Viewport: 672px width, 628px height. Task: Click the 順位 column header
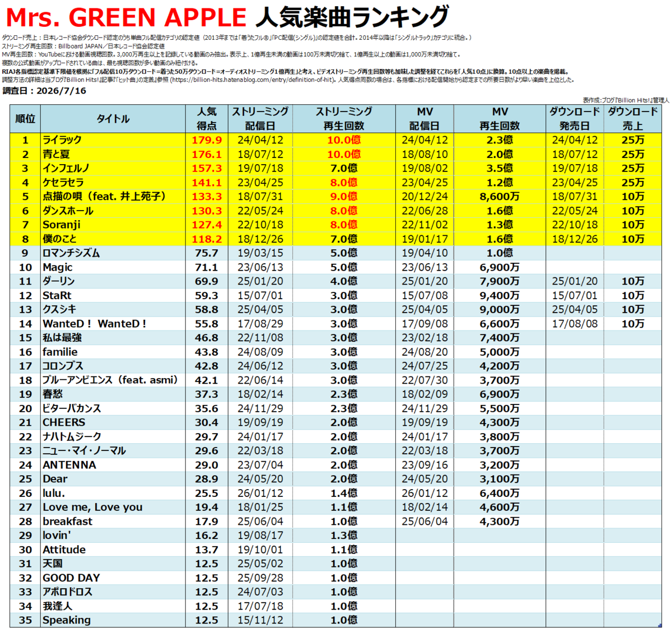pyautogui.click(x=25, y=119)
